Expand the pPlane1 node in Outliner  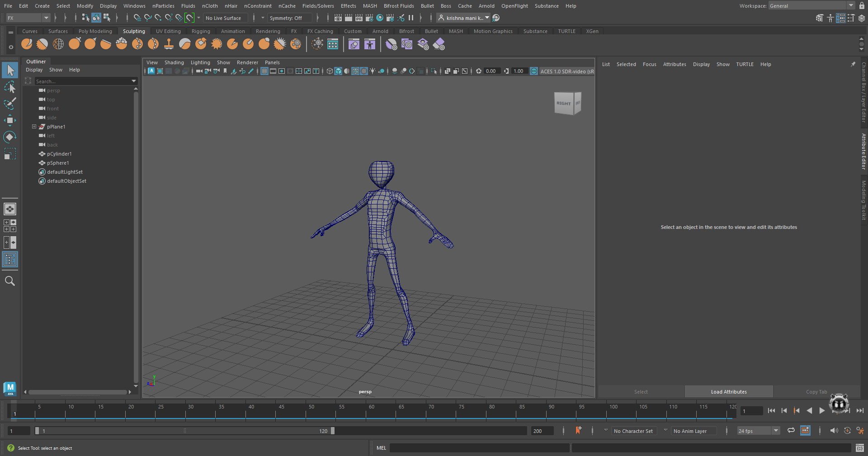[34, 127]
